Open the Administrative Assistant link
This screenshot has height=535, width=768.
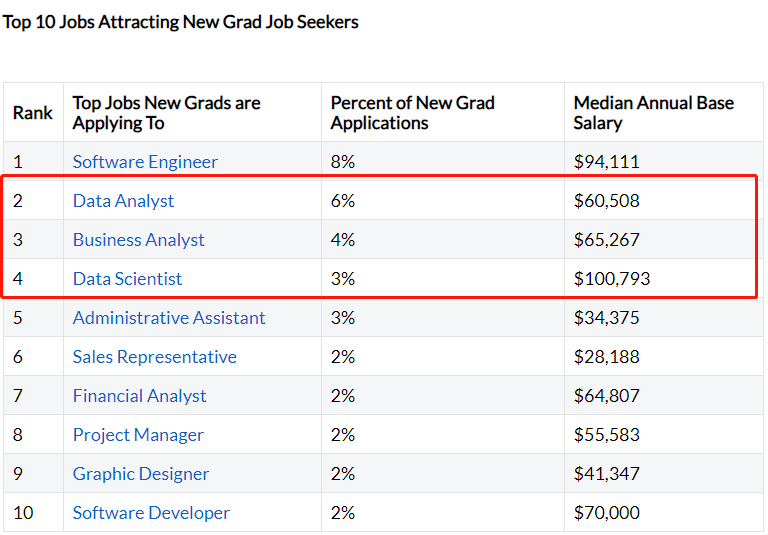169,318
